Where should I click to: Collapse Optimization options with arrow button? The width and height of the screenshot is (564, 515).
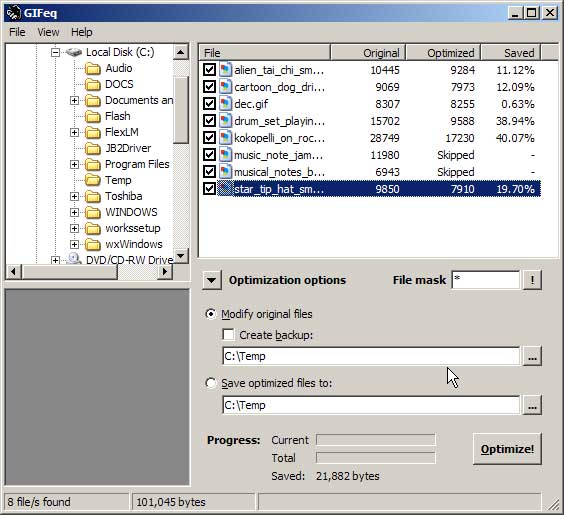[x=212, y=280]
